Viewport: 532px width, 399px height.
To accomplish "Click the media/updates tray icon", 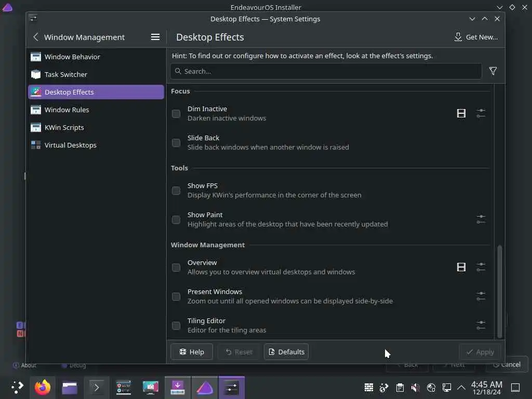I will click(x=384, y=388).
